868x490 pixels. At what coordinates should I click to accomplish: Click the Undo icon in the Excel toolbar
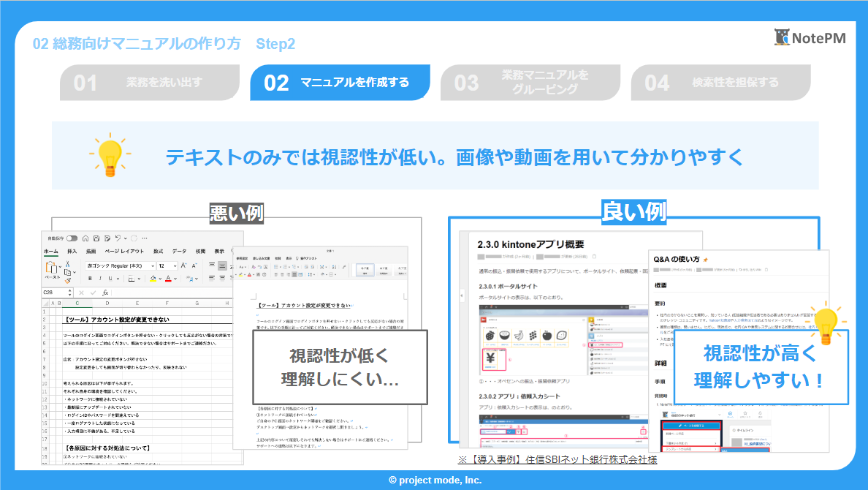coord(118,238)
